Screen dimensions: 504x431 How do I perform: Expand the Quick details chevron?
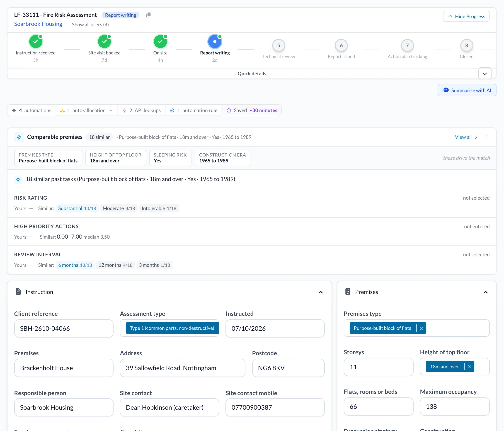485,73
